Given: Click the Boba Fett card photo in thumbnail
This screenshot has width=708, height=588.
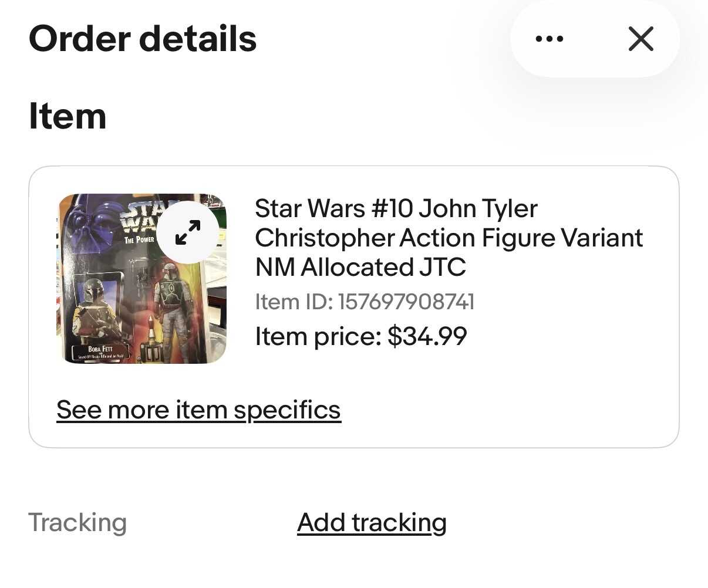Looking at the screenshot, I should click(96, 305).
